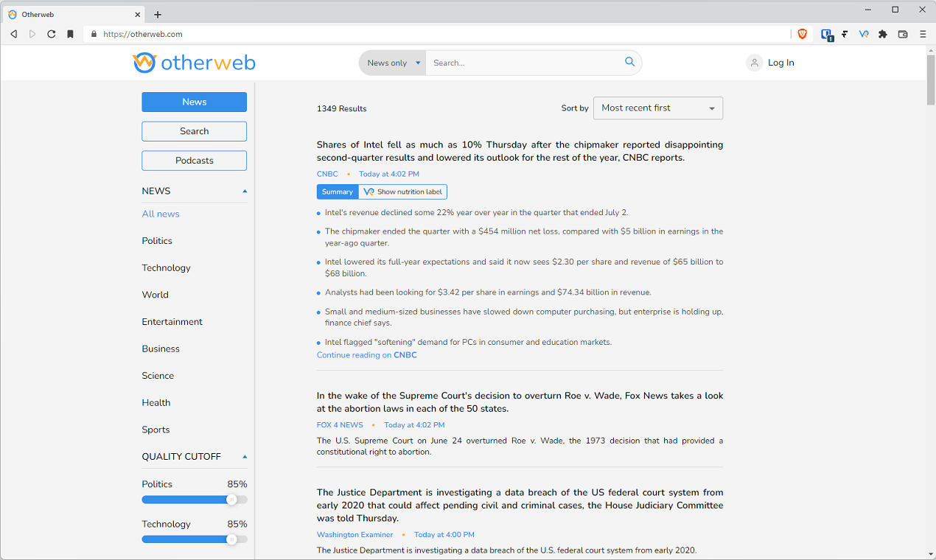Click the blue News button
This screenshot has width=936, height=560.
coord(195,102)
